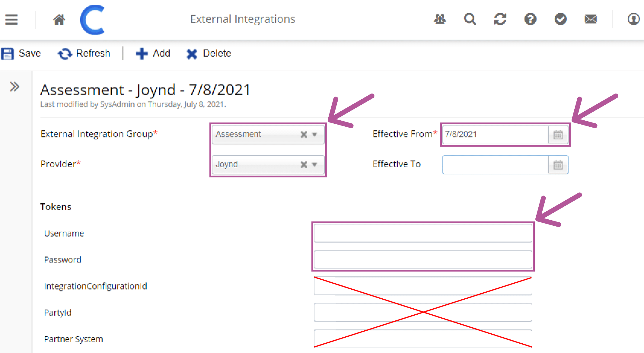The height and width of the screenshot is (353, 644).
Task: Click into the Username token field
Action: 423,233
